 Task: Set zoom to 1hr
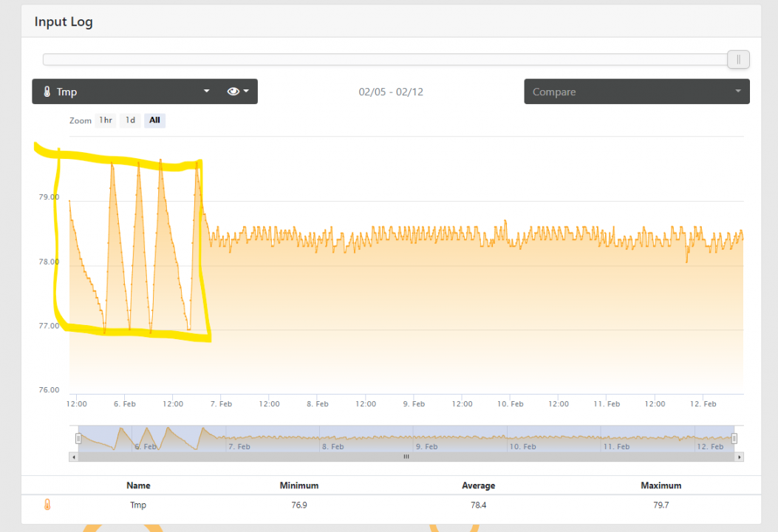tap(106, 120)
